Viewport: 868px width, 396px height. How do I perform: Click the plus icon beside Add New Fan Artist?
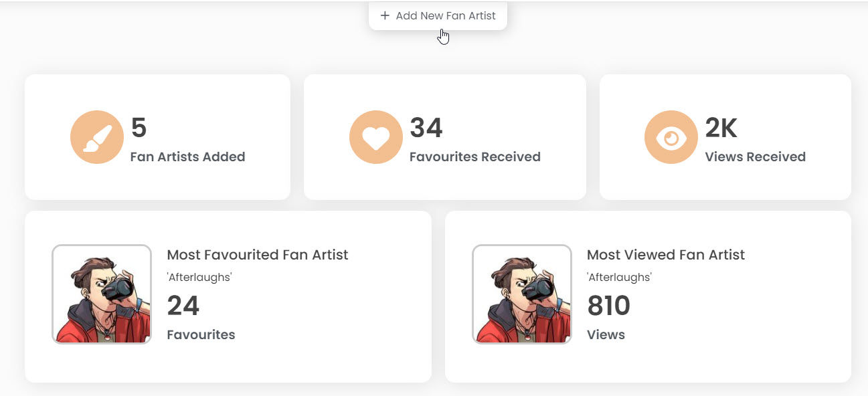(x=385, y=15)
